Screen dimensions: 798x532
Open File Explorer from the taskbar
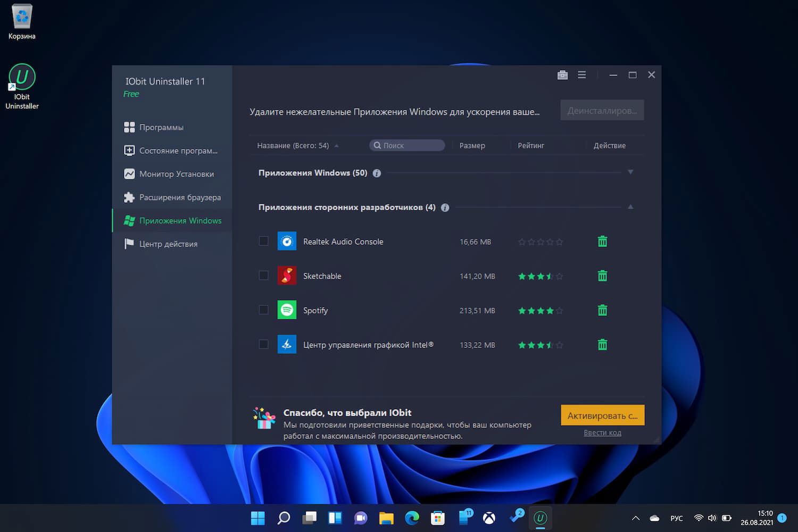(x=386, y=518)
